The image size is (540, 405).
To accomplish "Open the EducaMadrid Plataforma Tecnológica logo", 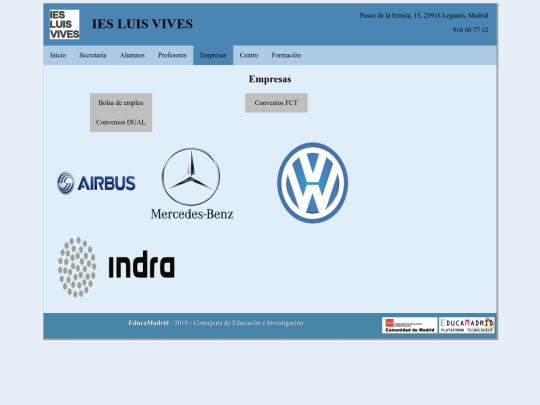I will click(467, 325).
